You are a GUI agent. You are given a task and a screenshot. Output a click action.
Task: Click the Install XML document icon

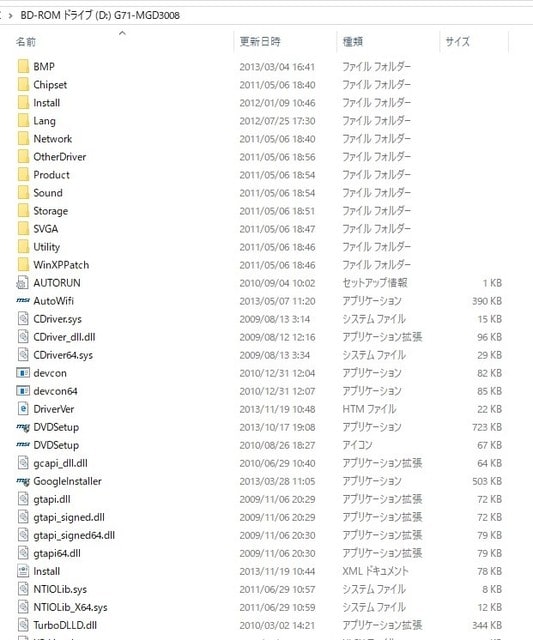click(23, 571)
